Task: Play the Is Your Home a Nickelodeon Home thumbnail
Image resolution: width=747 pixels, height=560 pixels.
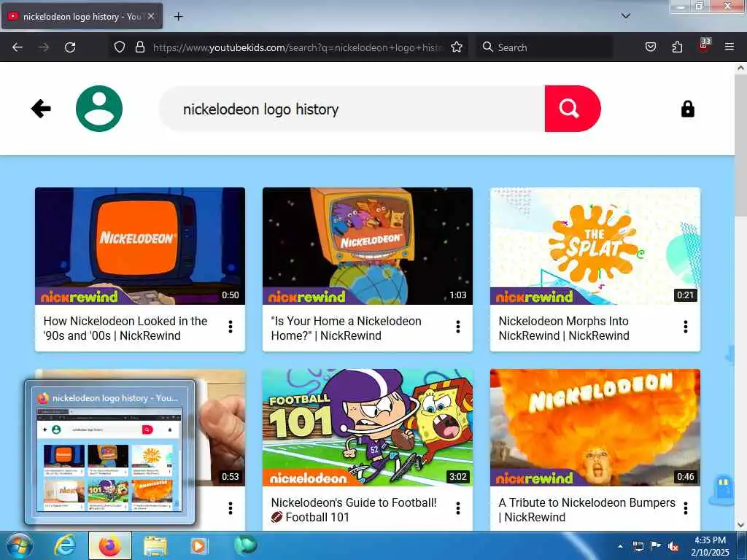Action: click(x=368, y=246)
